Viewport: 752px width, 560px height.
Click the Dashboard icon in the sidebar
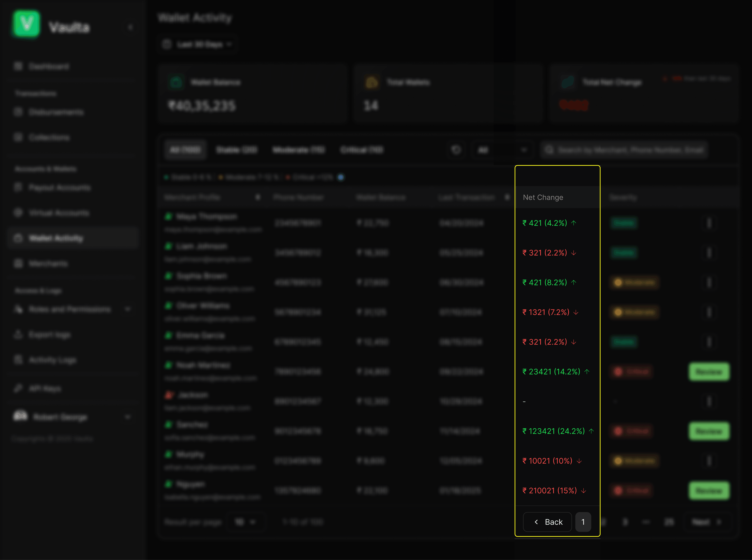[18, 66]
